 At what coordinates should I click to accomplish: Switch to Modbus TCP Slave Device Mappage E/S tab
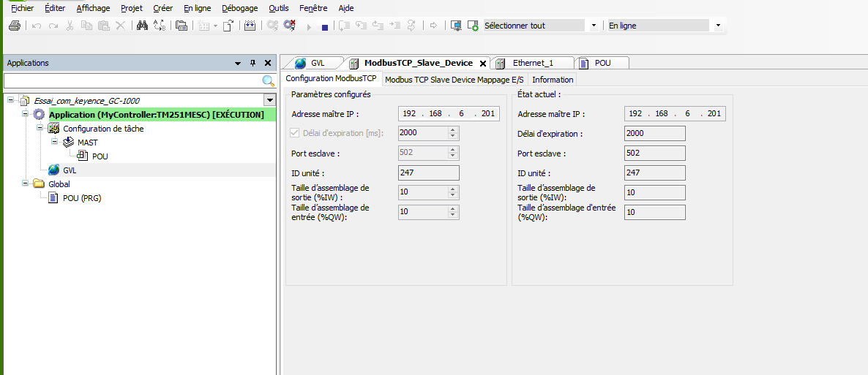pyautogui.click(x=454, y=80)
